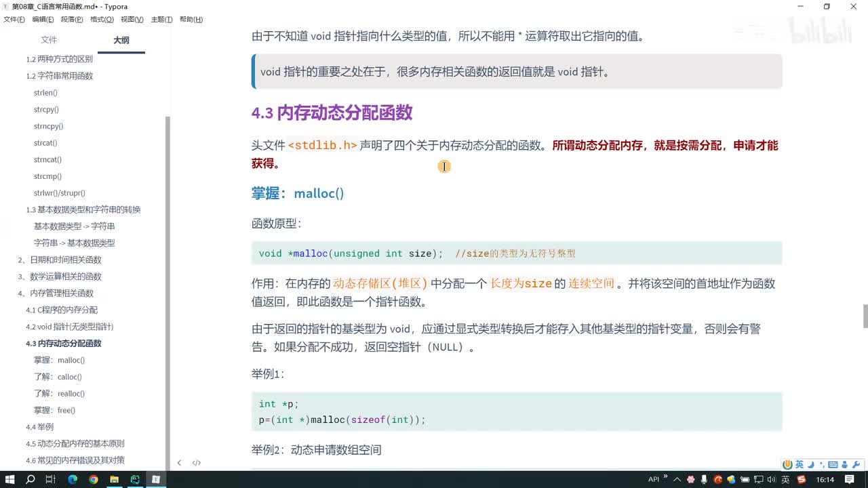Collapse the sidebar with the left chevron icon
Screen dimensions: 868x488
(x=179, y=463)
